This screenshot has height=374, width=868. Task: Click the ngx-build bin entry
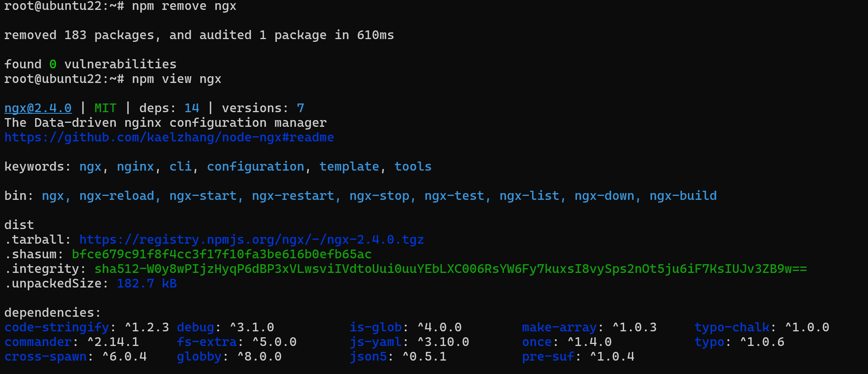point(683,196)
